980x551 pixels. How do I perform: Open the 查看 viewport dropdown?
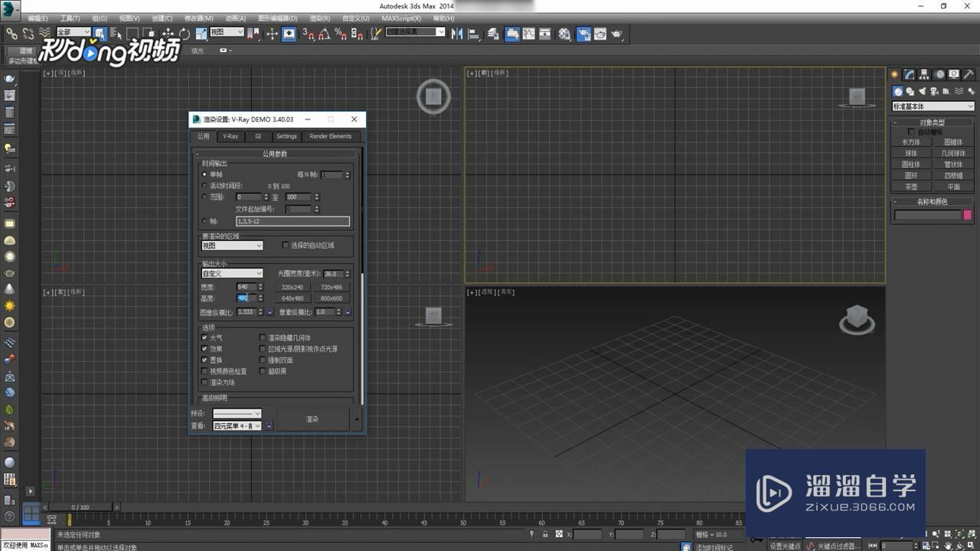coord(237,425)
